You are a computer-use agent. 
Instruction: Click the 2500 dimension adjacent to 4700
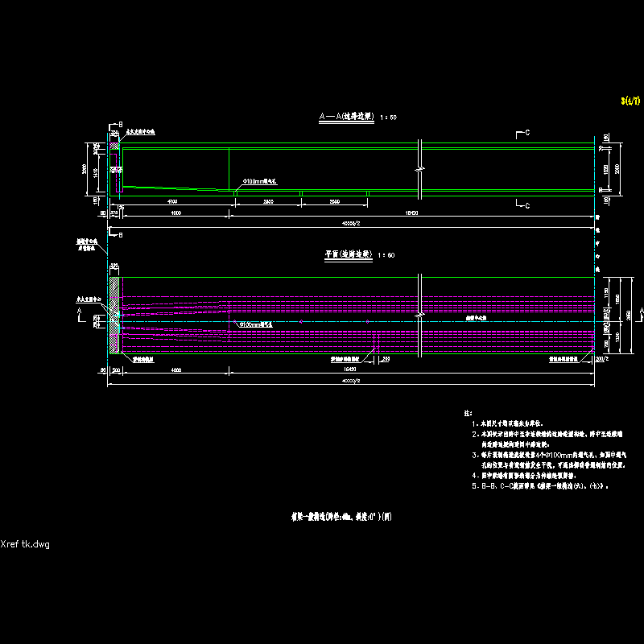268,202
